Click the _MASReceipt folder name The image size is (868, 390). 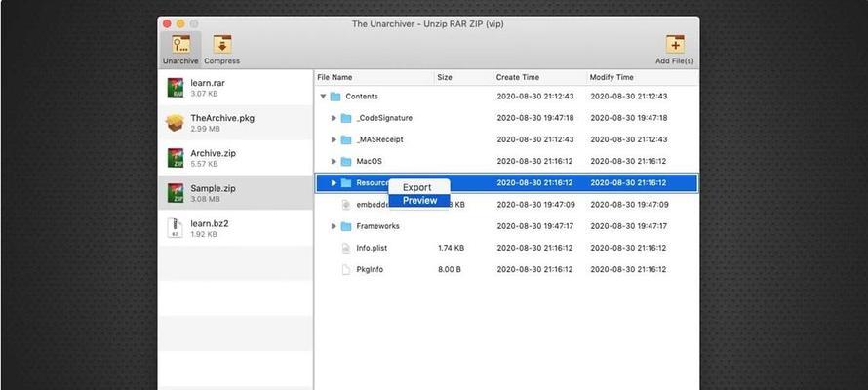point(379,139)
